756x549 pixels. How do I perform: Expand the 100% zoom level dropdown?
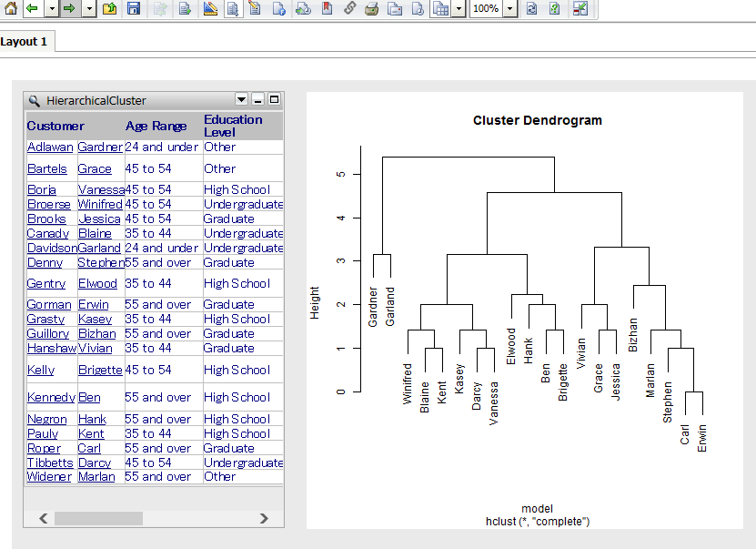[509, 8]
